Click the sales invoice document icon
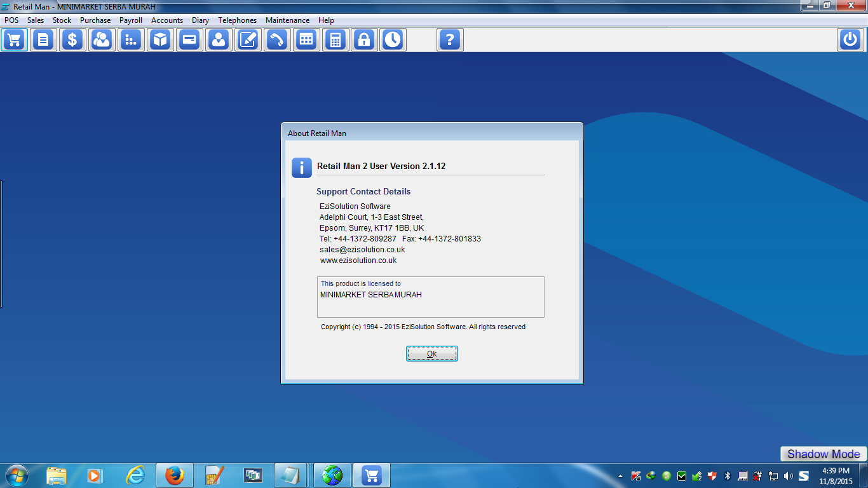The width and height of the screenshot is (868, 488). 43,39
